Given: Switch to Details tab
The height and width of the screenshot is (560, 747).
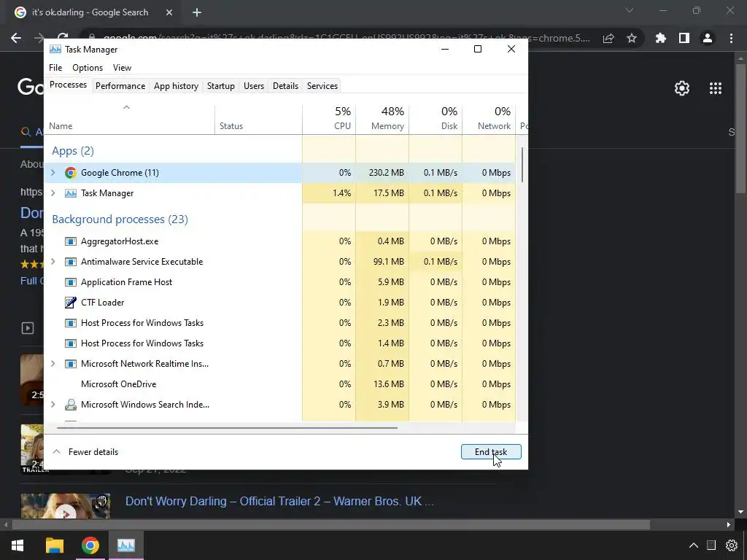Looking at the screenshot, I should 285,86.
